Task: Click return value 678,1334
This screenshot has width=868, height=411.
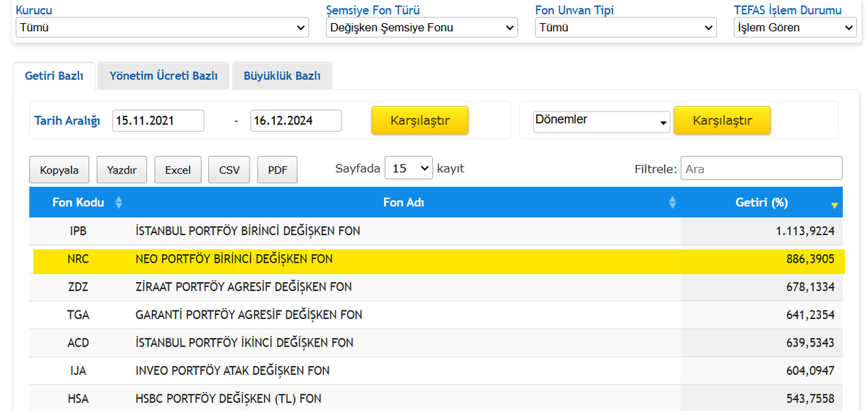Action: (811, 287)
